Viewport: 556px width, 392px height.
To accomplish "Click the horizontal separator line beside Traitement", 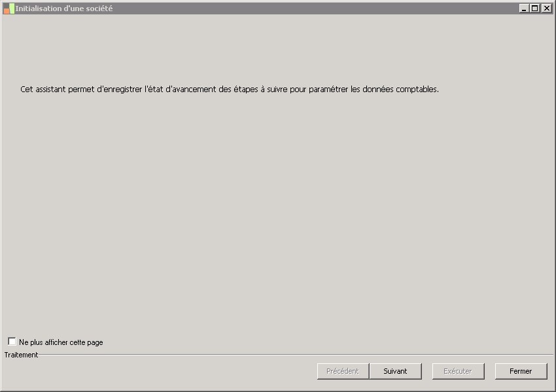I will [x=294, y=355].
